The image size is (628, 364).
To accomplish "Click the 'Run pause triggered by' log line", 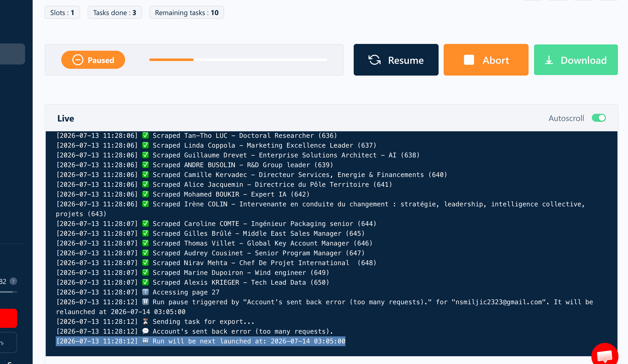I will [x=324, y=307].
